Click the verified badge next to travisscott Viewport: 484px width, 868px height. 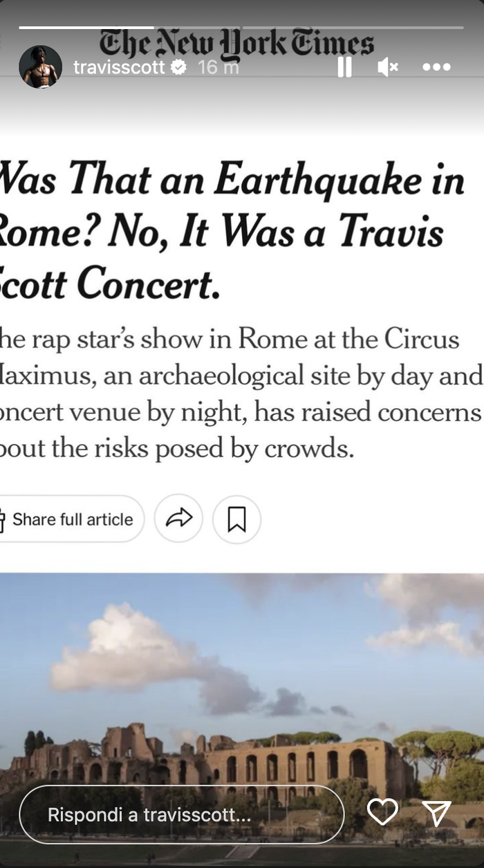pos(179,68)
